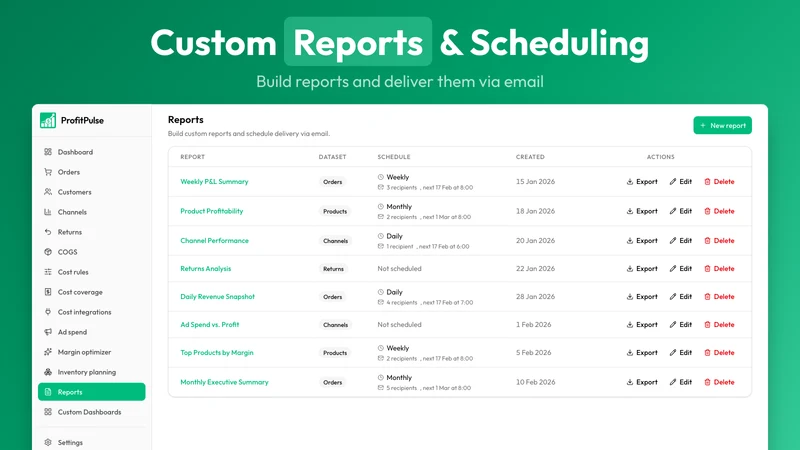
Task: Open the Product Profitability report
Action: coord(212,211)
